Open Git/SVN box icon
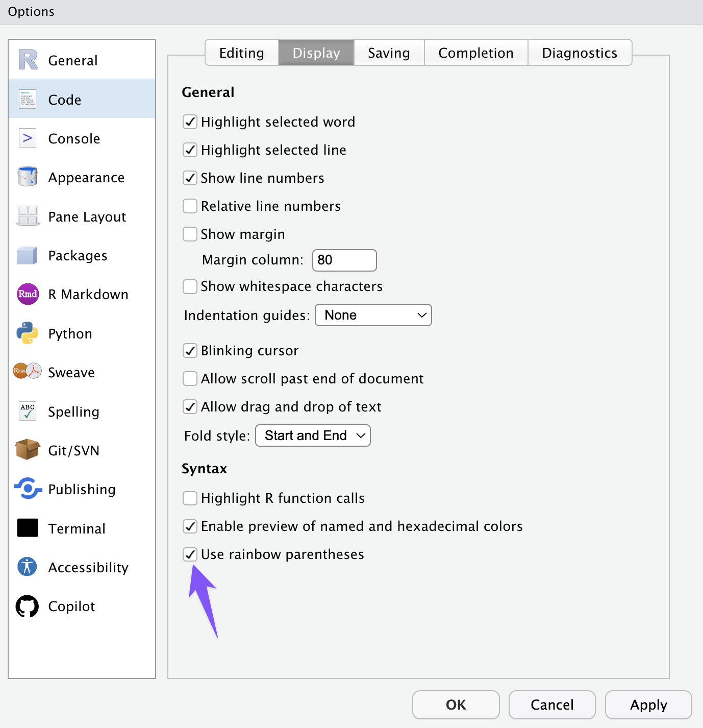The image size is (703, 728). pos(28,450)
